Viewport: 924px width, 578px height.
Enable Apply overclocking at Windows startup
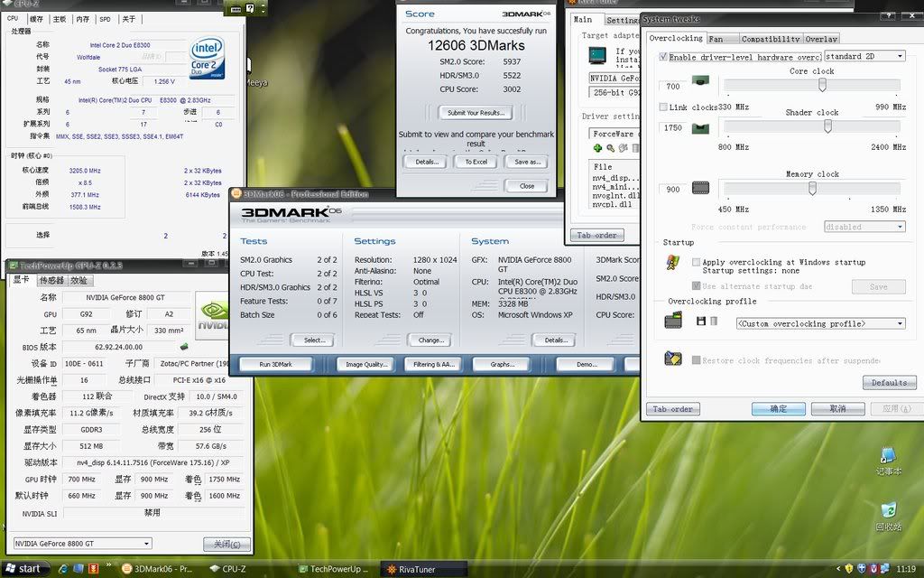(696, 262)
